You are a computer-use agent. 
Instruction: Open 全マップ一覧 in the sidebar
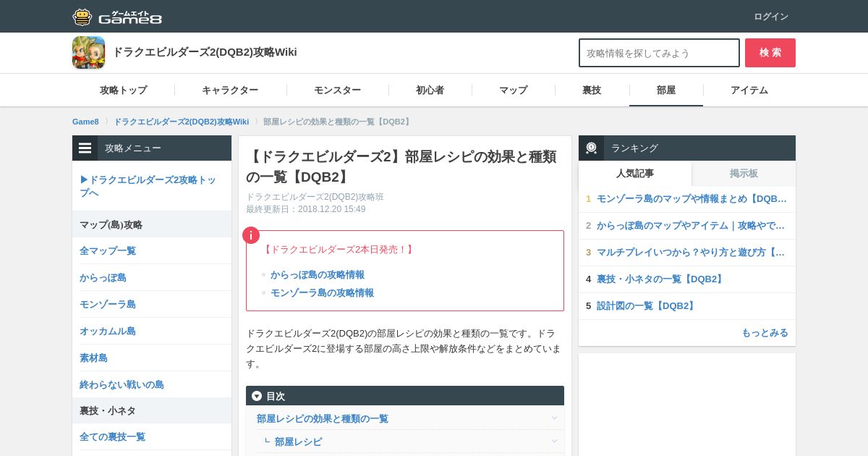[108, 250]
